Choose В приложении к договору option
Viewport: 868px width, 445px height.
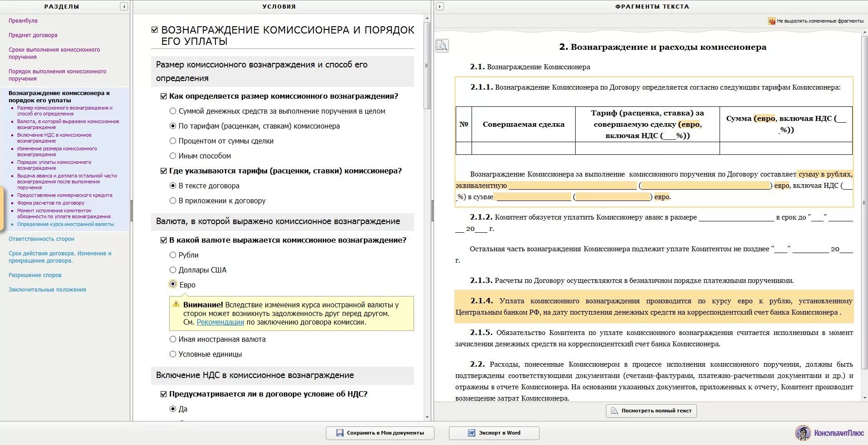[x=173, y=201]
